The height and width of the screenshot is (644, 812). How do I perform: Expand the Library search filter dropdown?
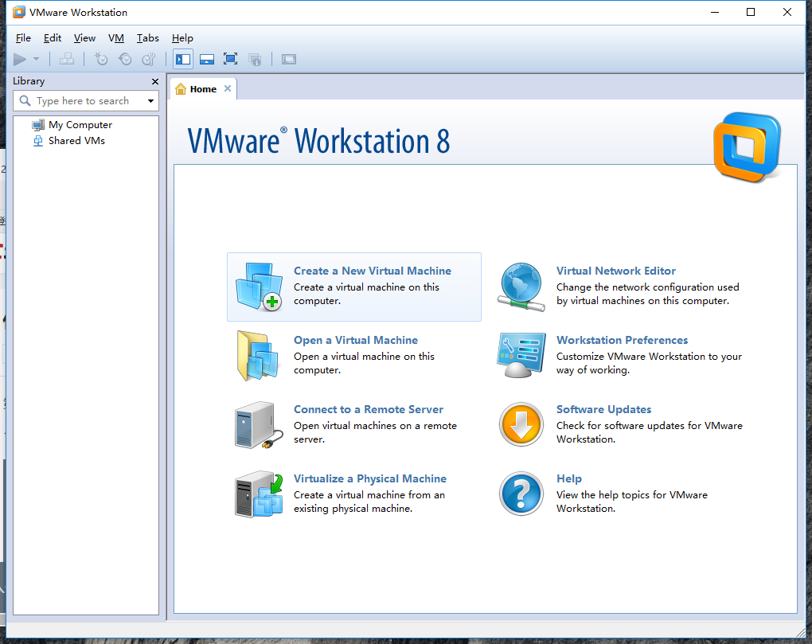pos(150,101)
